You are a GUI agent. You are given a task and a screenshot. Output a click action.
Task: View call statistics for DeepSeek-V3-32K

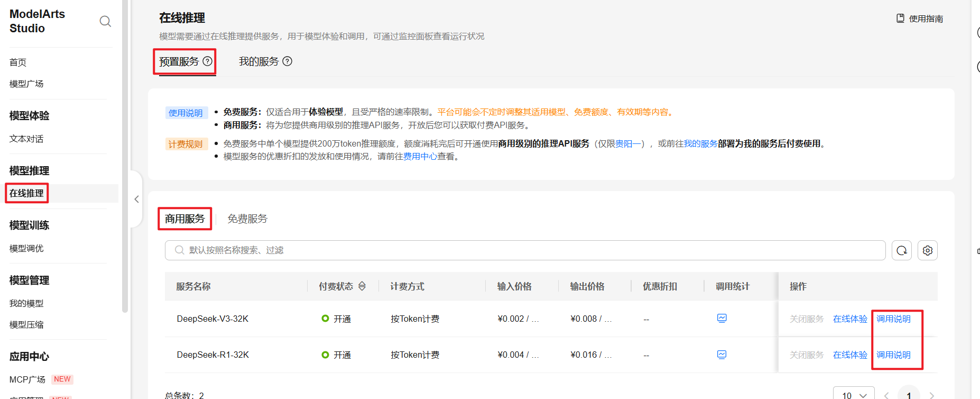point(722,318)
